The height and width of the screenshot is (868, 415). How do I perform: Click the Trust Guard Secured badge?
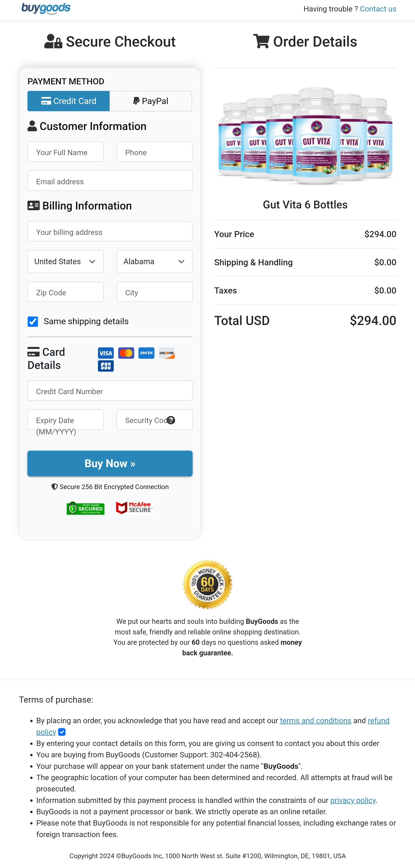(x=85, y=508)
